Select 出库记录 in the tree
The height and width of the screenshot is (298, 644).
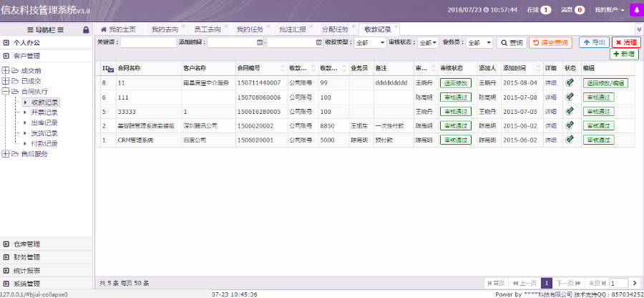(44, 123)
